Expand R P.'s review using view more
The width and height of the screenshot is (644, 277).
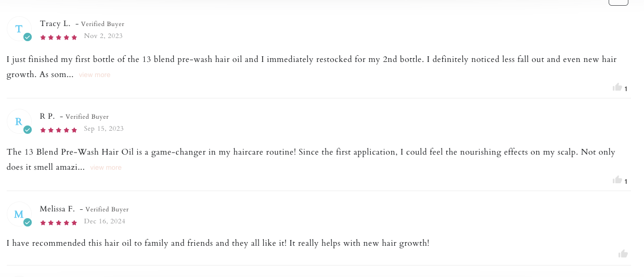click(106, 168)
